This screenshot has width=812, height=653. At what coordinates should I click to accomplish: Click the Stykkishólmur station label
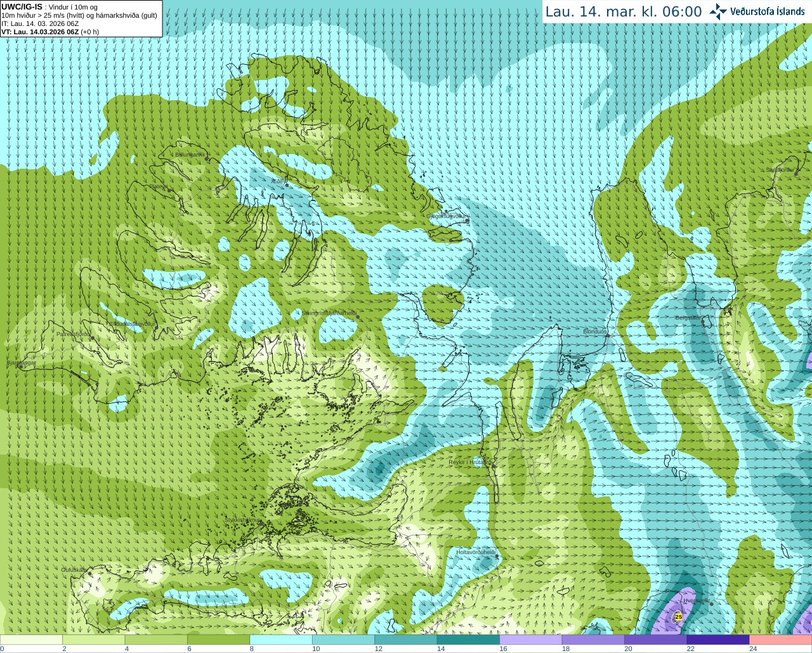tap(242, 520)
